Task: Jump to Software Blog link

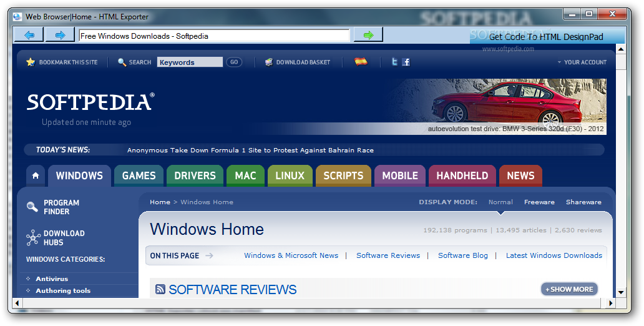Action: pyautogui.click(x=463, y=255)
